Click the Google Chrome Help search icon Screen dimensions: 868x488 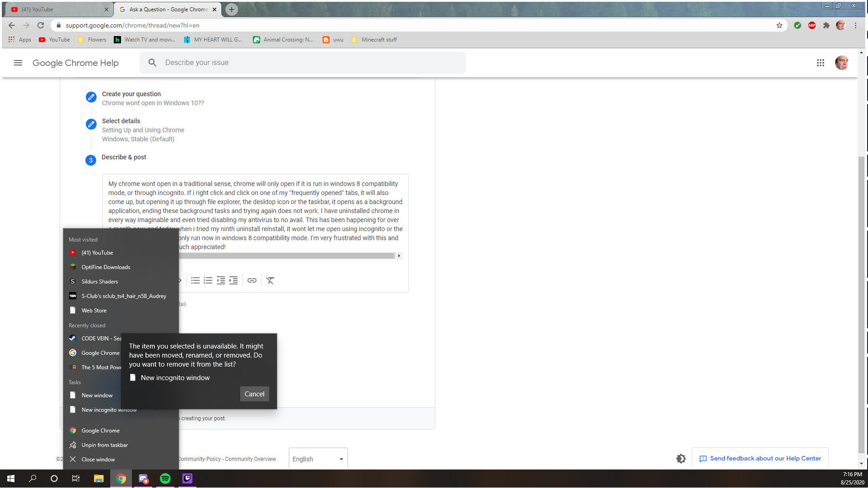pyautogui.click(x=153, y=62)
